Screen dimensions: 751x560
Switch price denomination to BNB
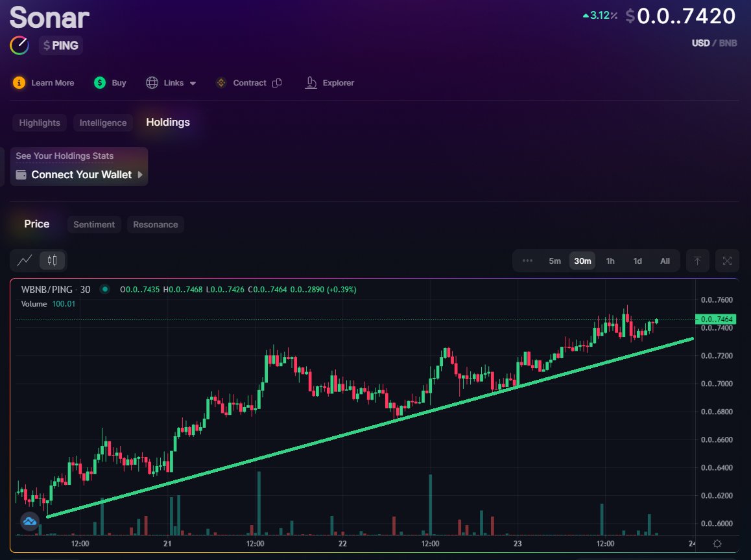(728, 43)
